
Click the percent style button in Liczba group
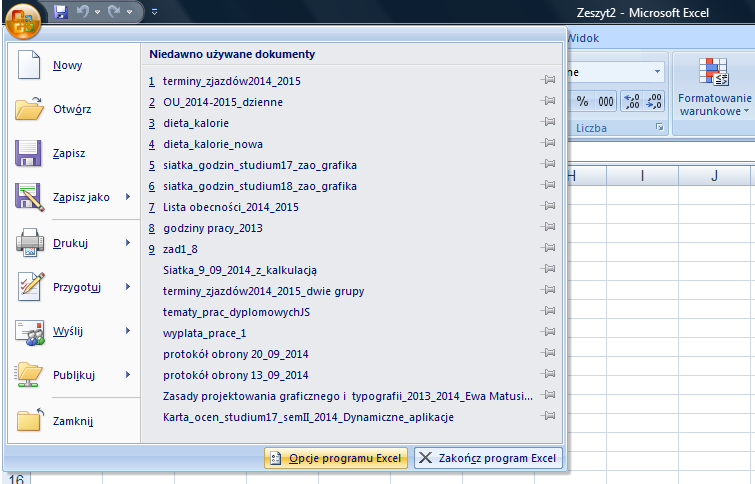[x=583, y=101]
